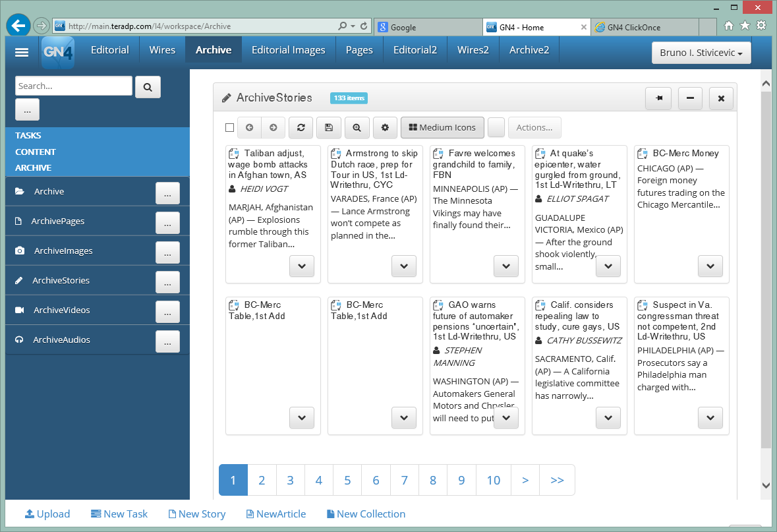
Task: Click the ArchiveImages camera icon
Action: click(20, 251)
